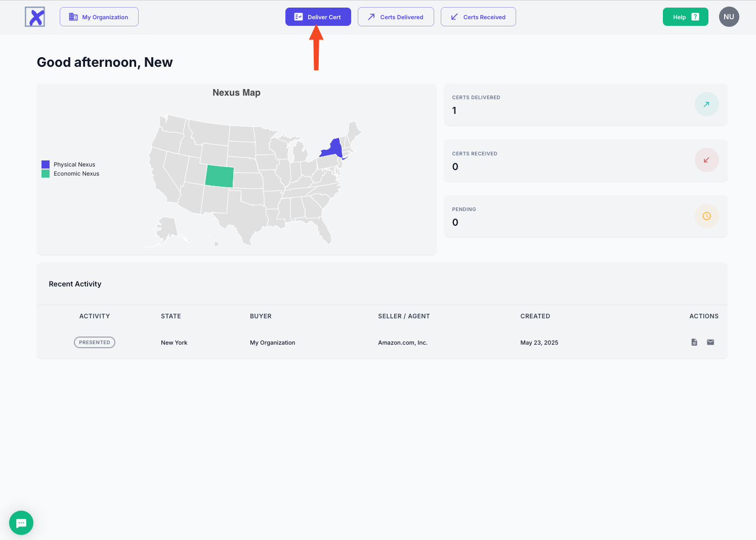Image resolution: width=756 pixels, height=540 pixels.
Task: Click the document icon in Actions column
Action: 694,343
